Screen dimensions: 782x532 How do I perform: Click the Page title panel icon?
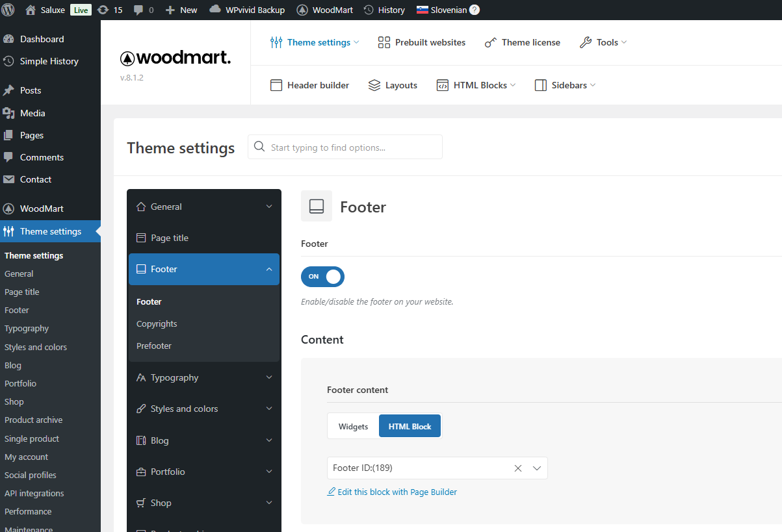(x=141, y=238)
